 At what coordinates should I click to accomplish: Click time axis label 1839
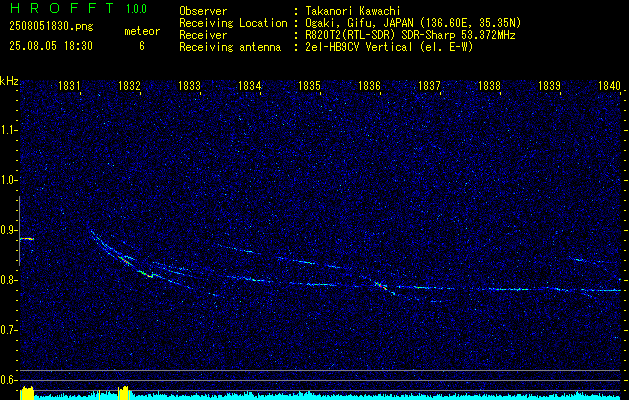coord(550,85)
